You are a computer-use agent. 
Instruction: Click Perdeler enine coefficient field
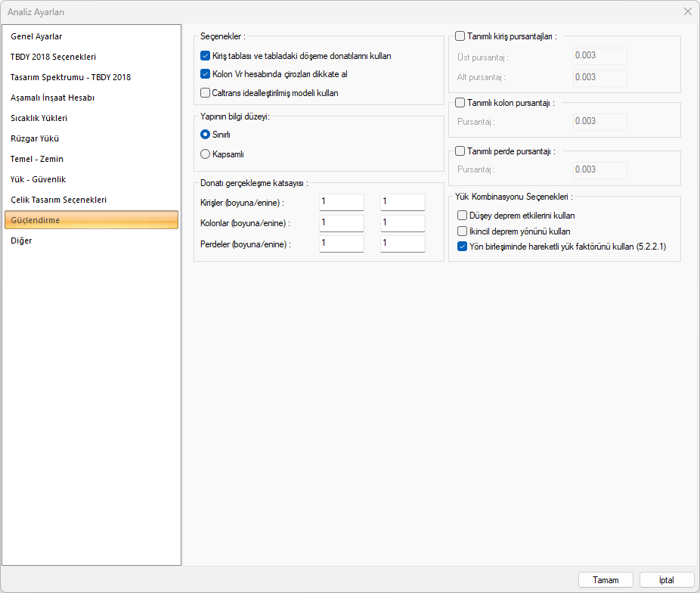click(x=403, y=244)
